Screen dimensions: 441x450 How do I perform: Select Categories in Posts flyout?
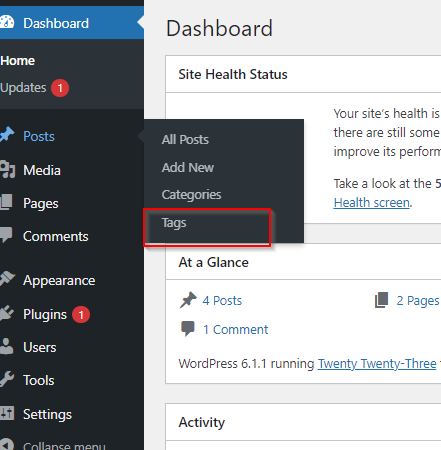click(191, 195)
